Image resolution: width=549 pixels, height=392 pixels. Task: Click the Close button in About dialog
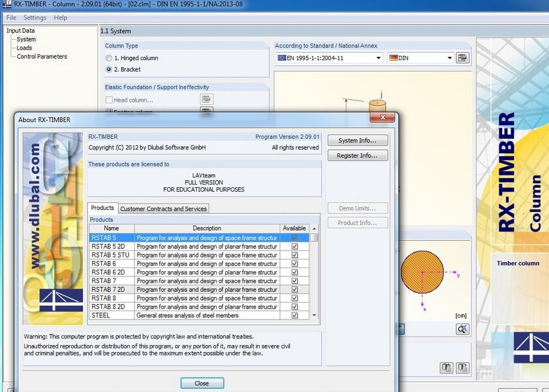click(202, 384)
